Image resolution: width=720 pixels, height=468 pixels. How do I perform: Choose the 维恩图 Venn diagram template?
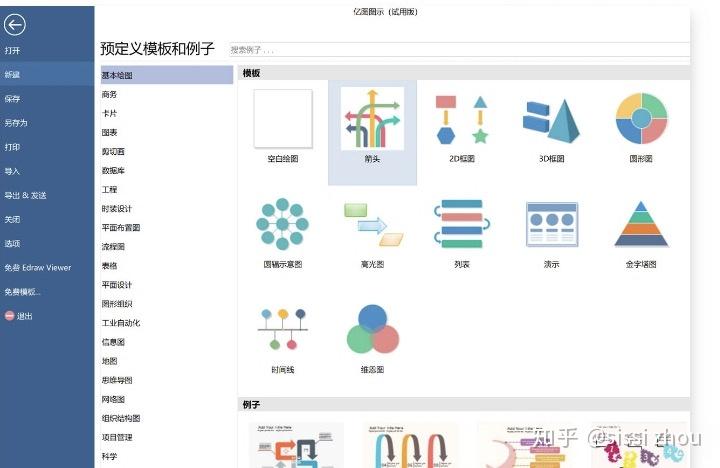372,329
